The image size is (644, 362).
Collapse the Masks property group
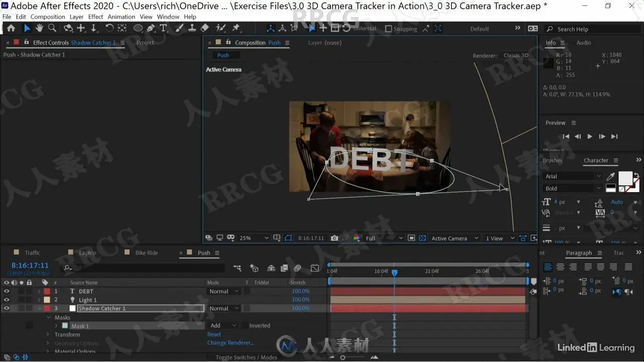49,317
